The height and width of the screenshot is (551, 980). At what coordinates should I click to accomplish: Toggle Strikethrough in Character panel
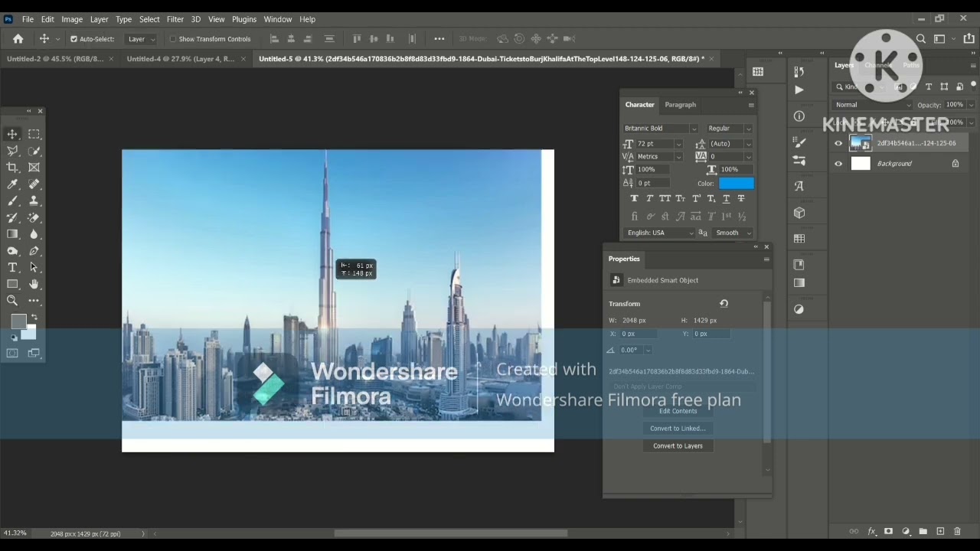click(741, 199)
